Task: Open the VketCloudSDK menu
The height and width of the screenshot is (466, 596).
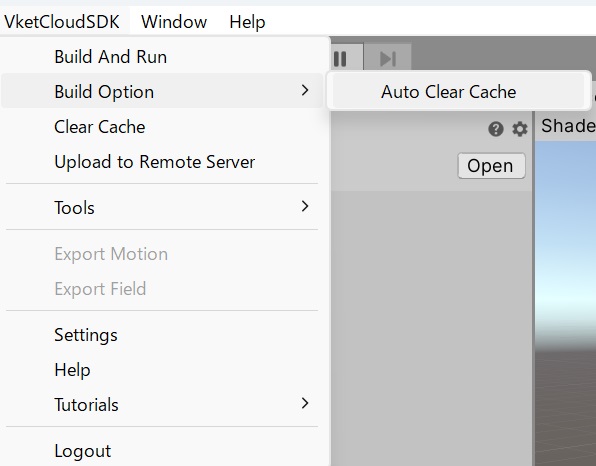Action: click(x=62, y=22)
